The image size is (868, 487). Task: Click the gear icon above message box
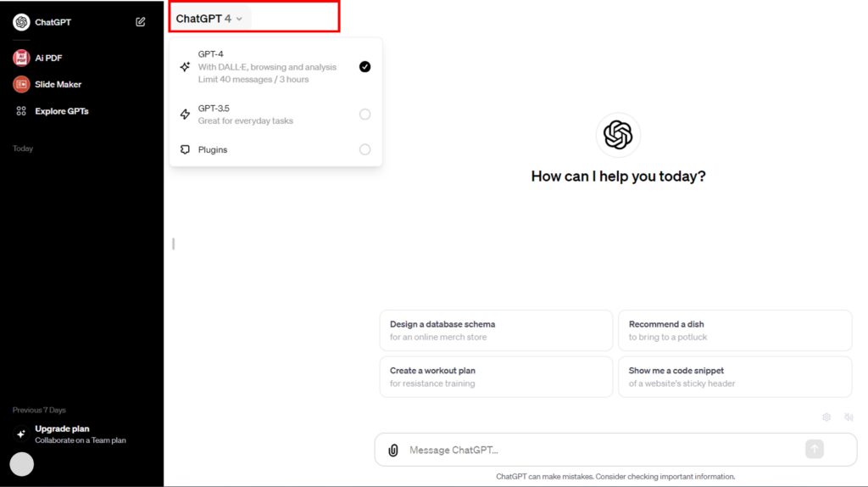point(826,417)
